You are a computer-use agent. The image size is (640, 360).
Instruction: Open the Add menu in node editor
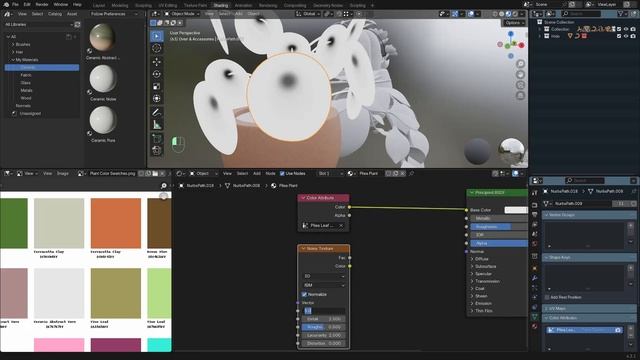point(257,173)
